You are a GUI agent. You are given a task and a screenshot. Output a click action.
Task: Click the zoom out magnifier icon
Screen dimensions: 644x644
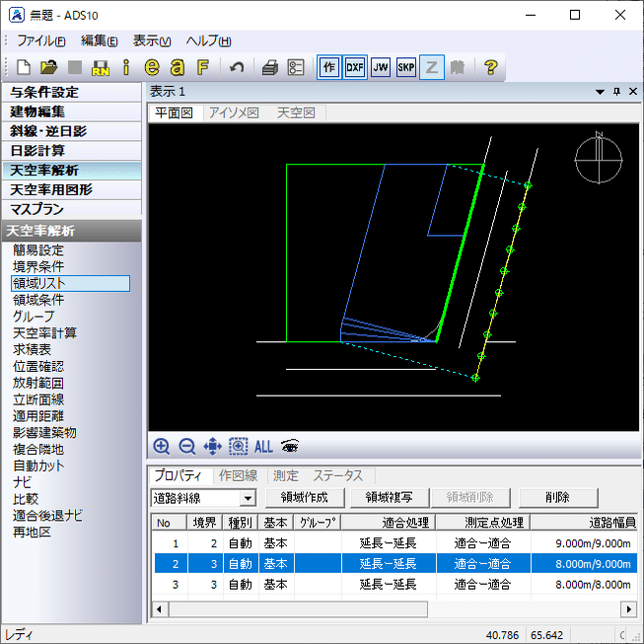pyautogui.click(x=186, y=446)
